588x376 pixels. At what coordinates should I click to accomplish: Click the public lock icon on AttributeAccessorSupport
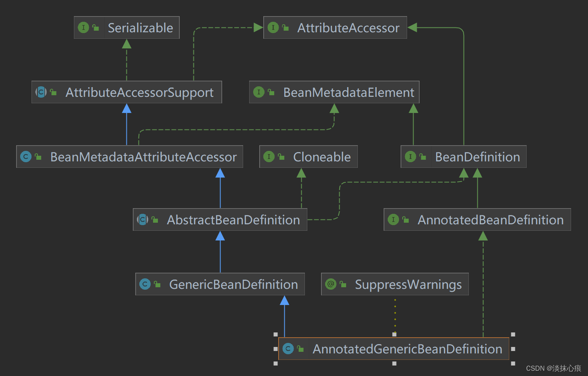point(53,92)
